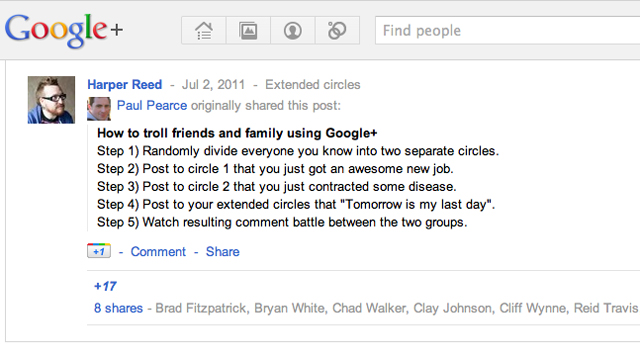This screenshot has width=640, height=360.
Task: Open Paul Pearce name link
Action: coord(152,105)
